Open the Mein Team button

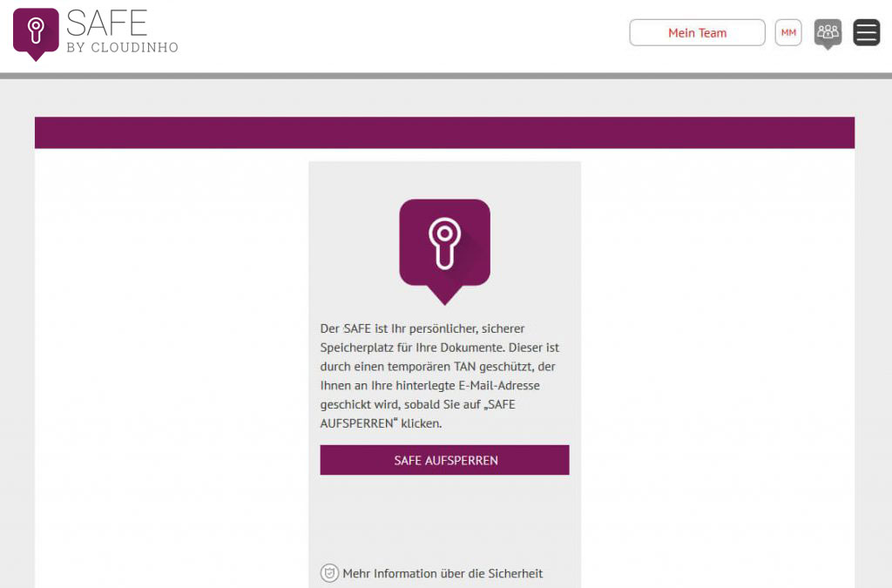(x=697, y=33)
